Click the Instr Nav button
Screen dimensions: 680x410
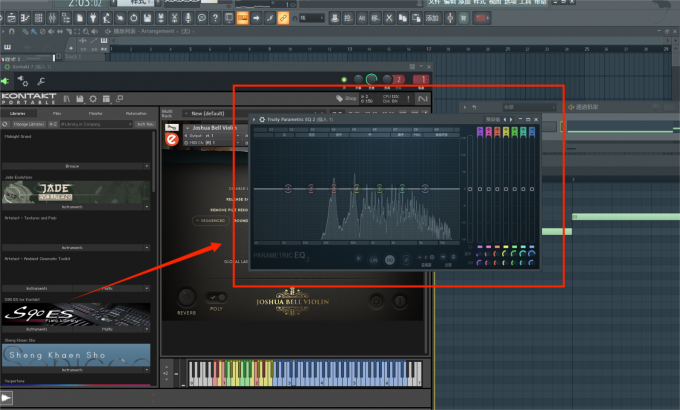(146, 124)
